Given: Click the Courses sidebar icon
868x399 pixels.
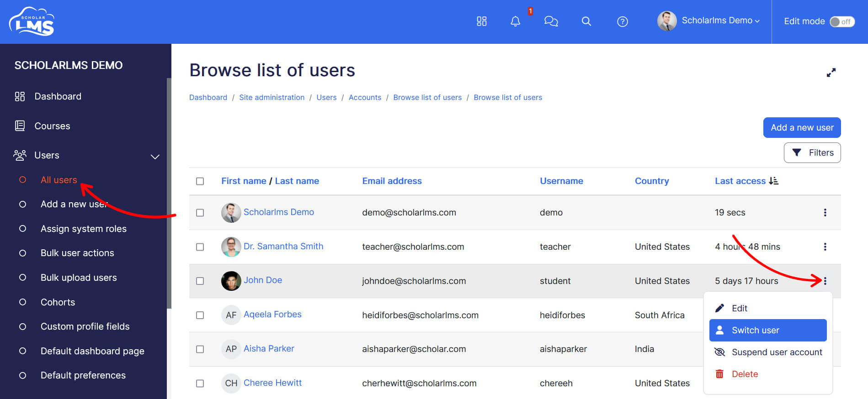Looking at the screenshot, I should coord(20,126).
